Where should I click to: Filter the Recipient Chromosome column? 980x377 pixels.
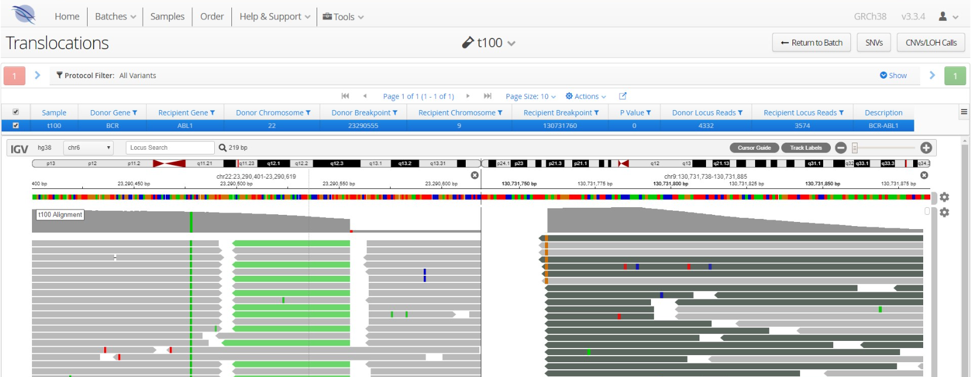pos(500,112)
